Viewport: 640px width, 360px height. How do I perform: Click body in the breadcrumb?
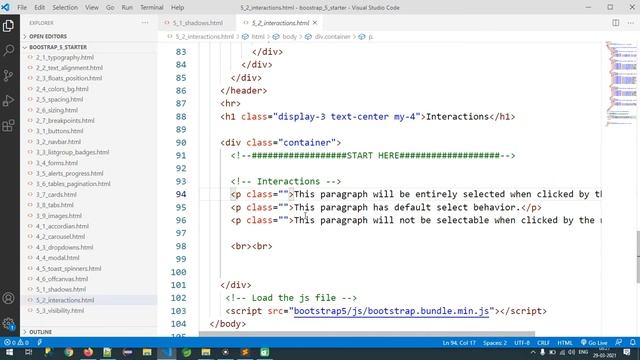point(289,37)
